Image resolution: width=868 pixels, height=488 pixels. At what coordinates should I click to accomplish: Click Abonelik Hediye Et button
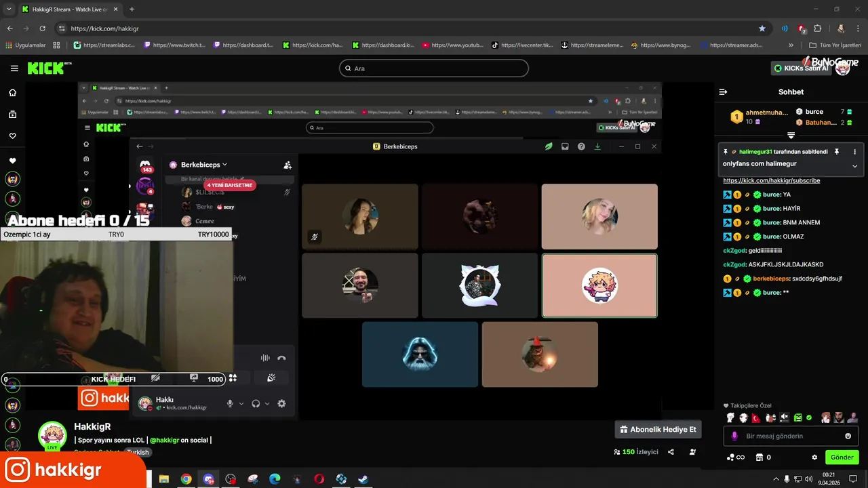click(x=658, y=430)
